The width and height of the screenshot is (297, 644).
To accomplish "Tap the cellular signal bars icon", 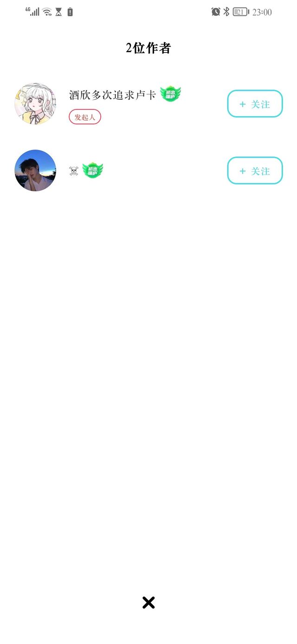I will pyautogui.click(x=35, y=13).
